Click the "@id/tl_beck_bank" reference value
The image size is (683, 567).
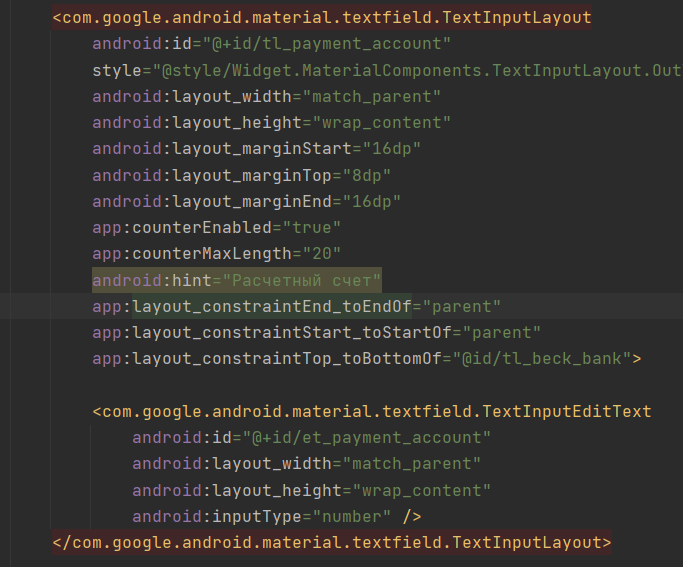tap(542, 359)
